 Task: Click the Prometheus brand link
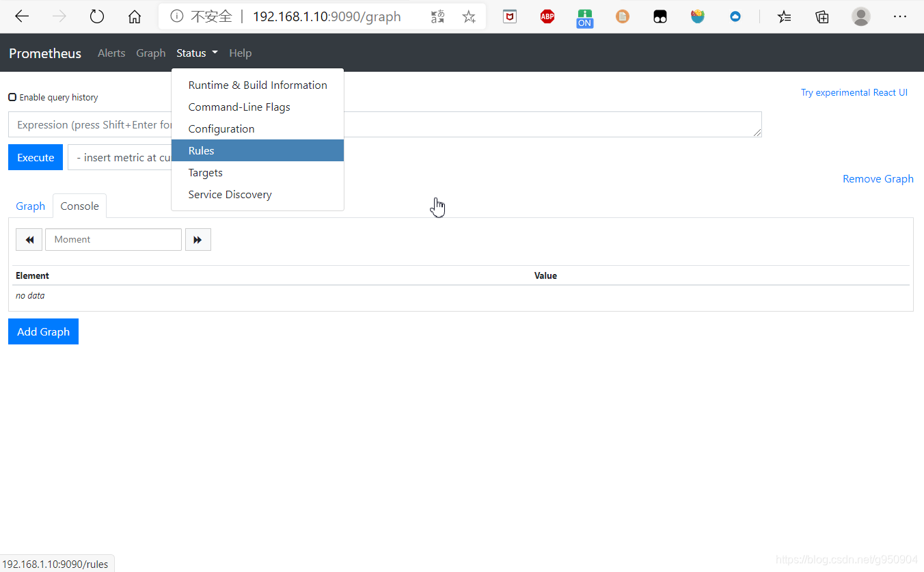pyautogui.click(x=45, y=53)
